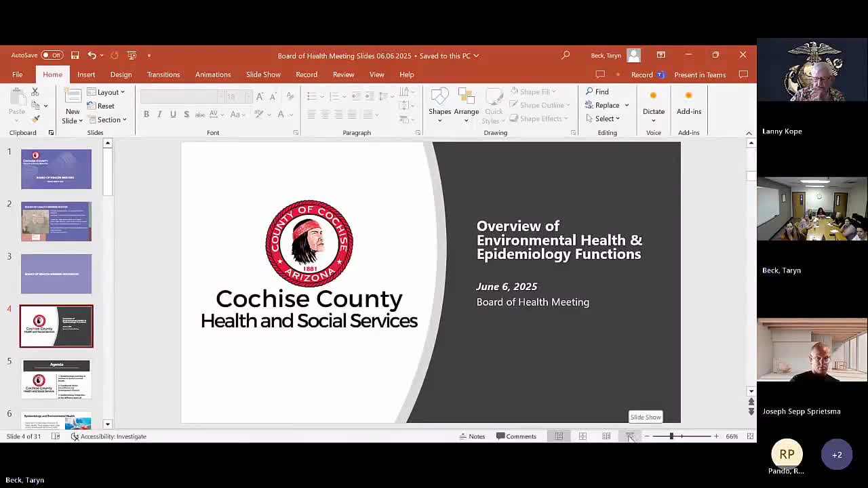Select slide 5 Agenda thumbnail
This screenshot has width=868, height=488.
pyautogui.click(x=56, y=379)
